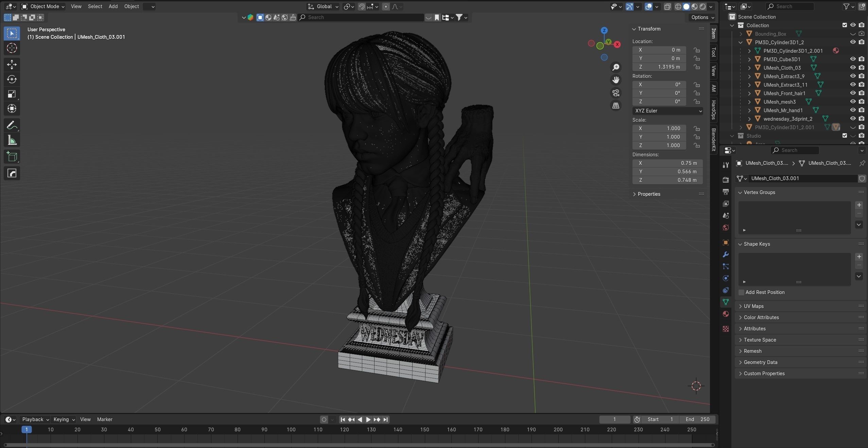The height and width of the screenshot is (448, 868).
Task: Click the mesh name field UMesh_Cloth_03.001
Action: click(803, 178)
